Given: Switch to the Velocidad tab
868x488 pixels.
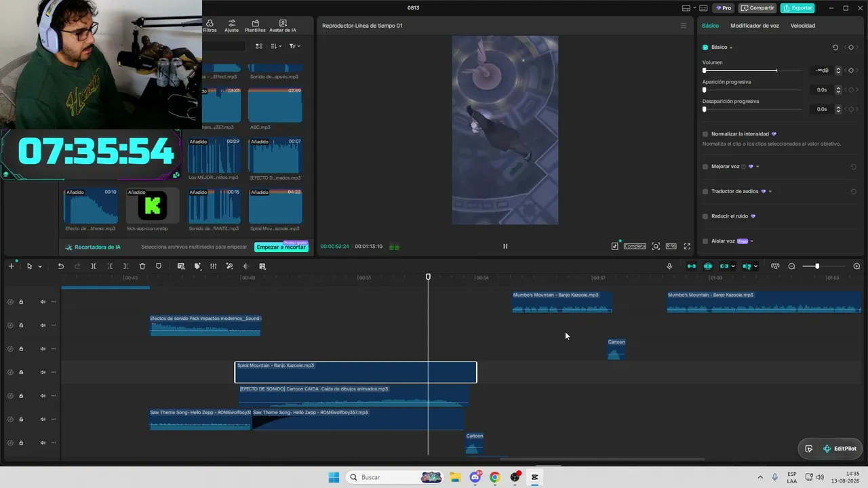Looking at the screenshot, I should [803, 26].
